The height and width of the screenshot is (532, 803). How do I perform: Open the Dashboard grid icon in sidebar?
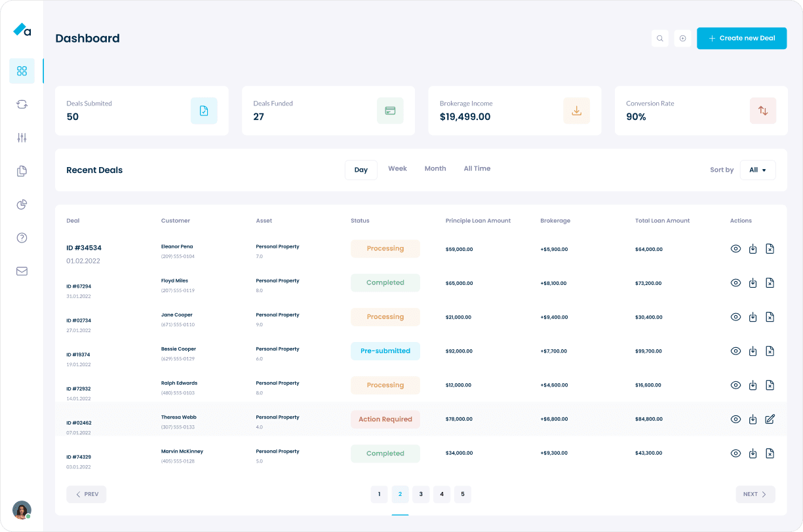22,71
